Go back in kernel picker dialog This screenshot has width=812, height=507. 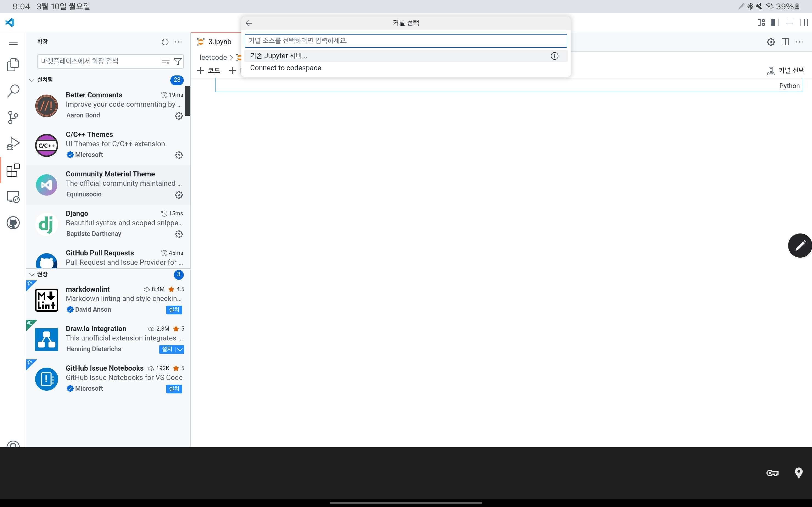(x=249, y=23)
